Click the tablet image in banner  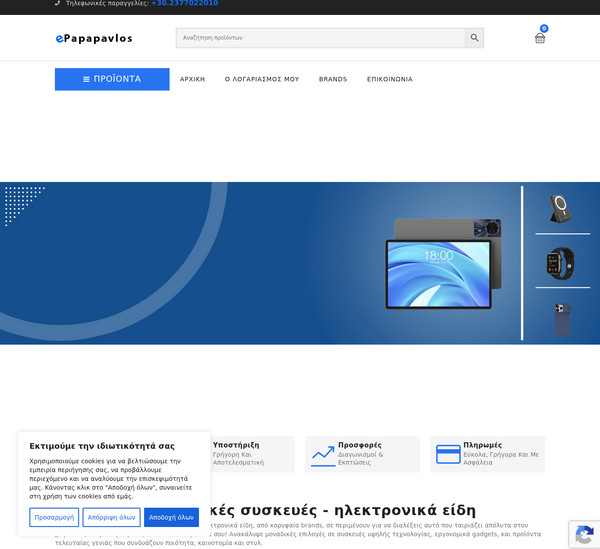coord(443,264)
